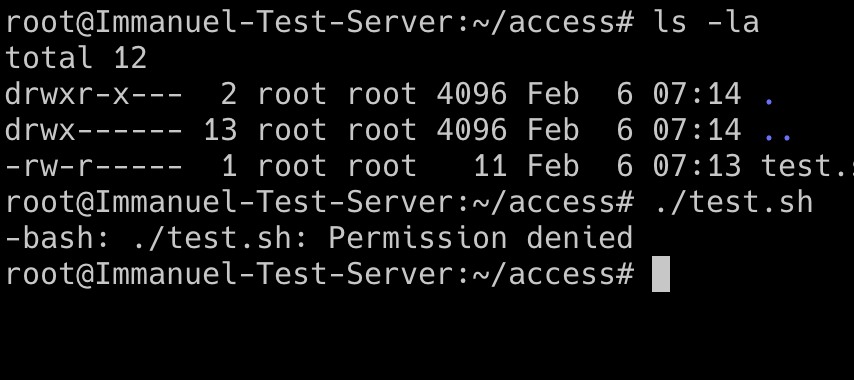
Task: Click the block cursor at the last prompt
Action: pos(661,274)
